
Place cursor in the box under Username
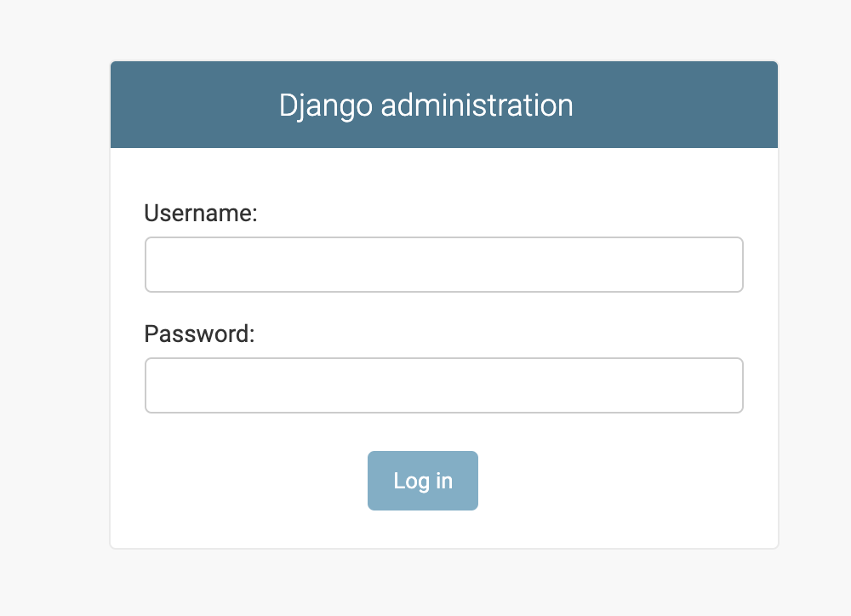[443, 265]
